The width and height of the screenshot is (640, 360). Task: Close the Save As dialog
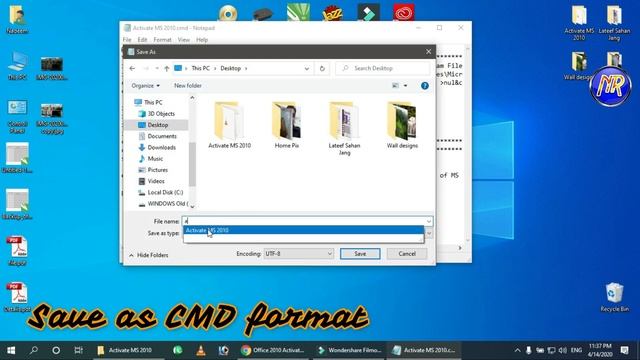428,52
